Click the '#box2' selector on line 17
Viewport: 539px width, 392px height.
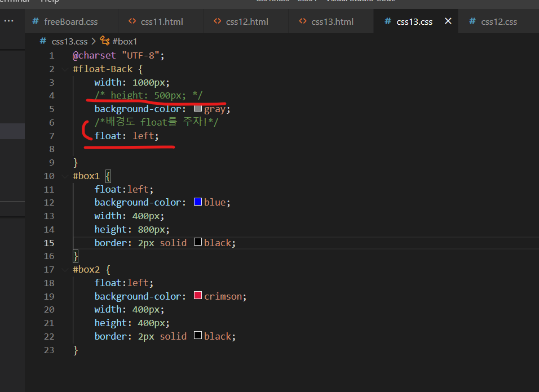pyautogui.click(x=86, y=269)
